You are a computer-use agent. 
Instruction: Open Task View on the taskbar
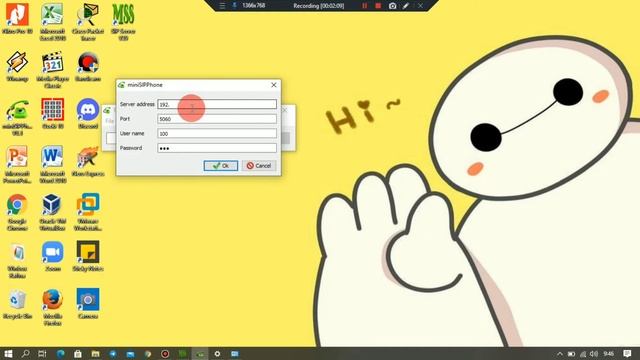coord(42,353)
